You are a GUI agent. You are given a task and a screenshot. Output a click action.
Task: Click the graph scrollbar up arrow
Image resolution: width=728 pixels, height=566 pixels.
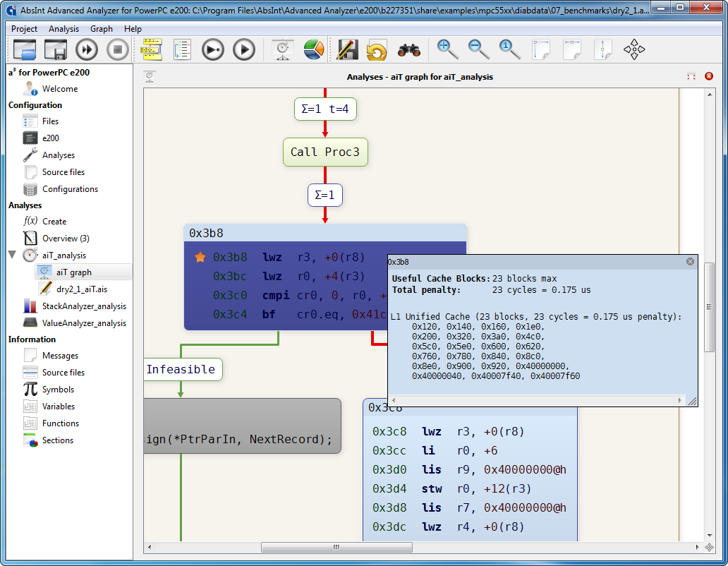click(710, 95)
